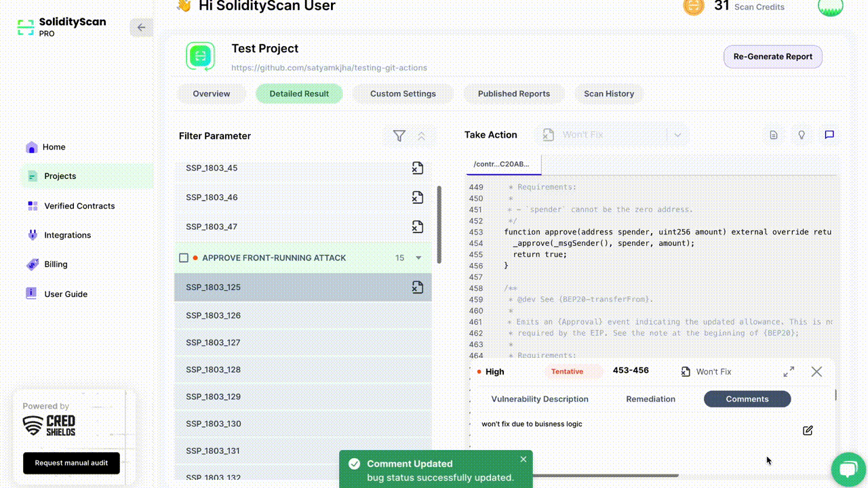Switch to the Vulnerability Description tab
868x488 pixels.
coord(540,399)
